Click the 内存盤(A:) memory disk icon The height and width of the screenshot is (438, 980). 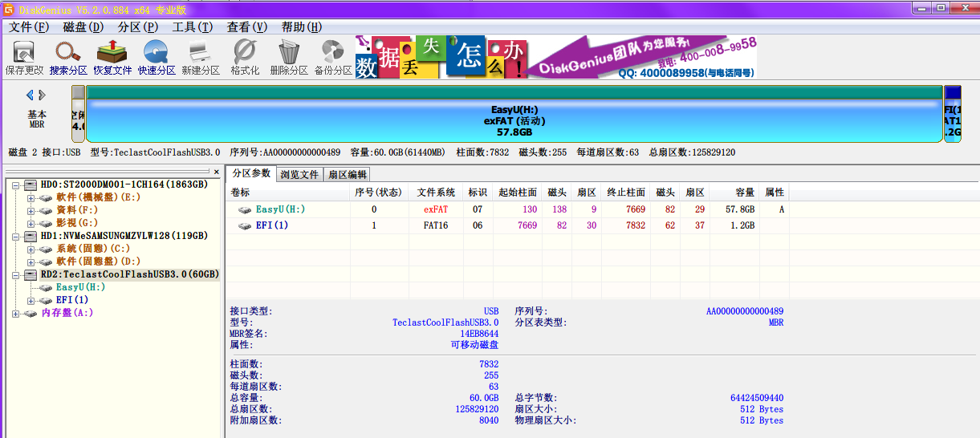click(x=31, y=313)
